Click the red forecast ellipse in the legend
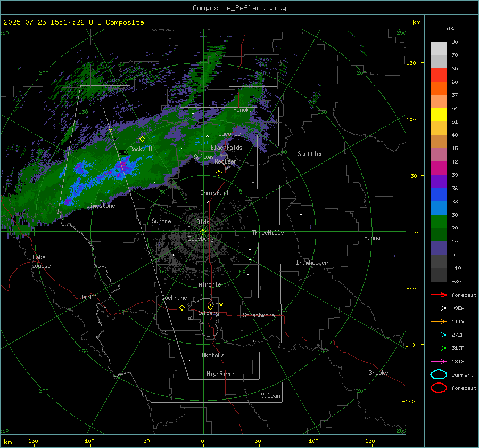 (439, 388)
